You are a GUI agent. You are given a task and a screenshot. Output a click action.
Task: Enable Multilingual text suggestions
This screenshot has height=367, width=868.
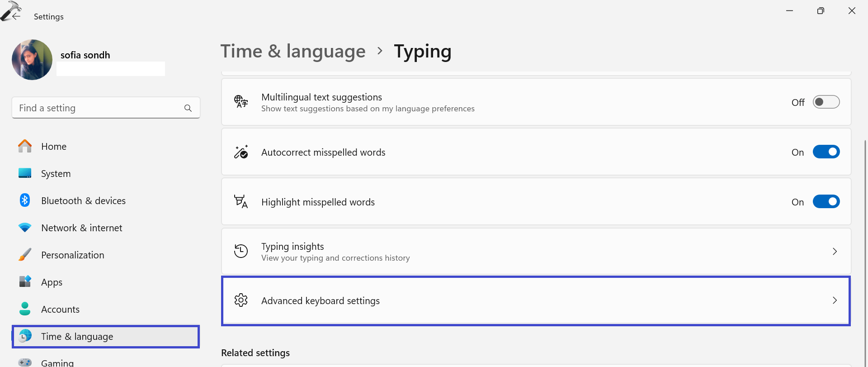[x=826, y=102]
